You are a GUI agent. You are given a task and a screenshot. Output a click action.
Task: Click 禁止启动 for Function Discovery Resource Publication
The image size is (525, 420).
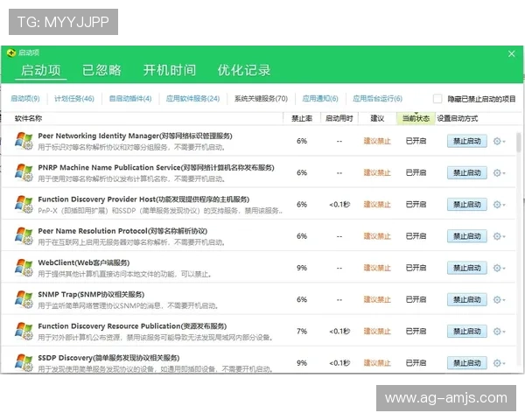[x=466, y=332]
